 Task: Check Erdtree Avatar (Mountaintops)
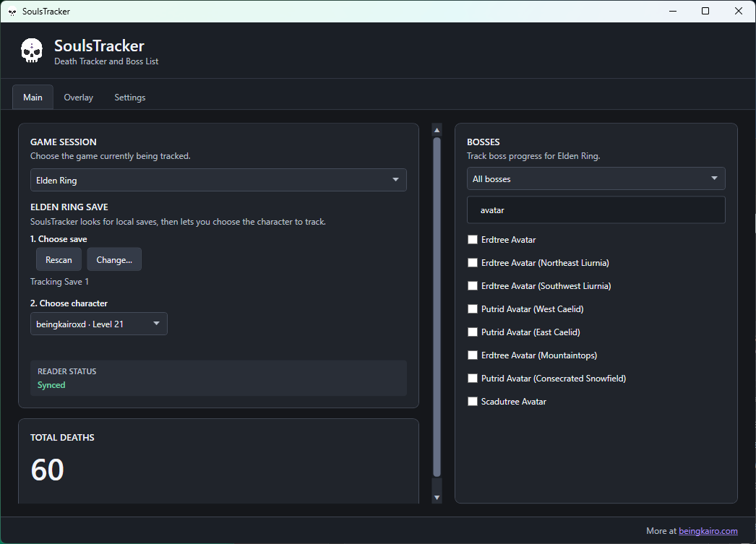(473, 355)
